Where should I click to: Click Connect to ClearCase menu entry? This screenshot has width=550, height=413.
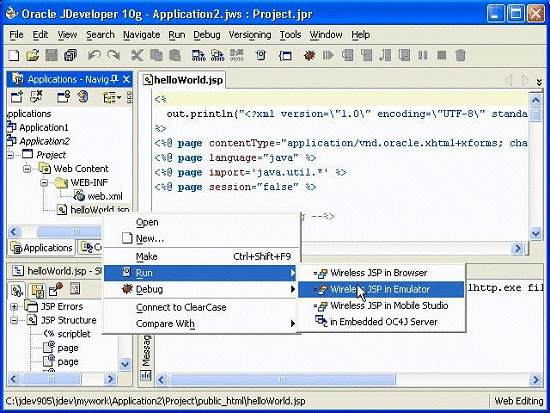(200, 307)
